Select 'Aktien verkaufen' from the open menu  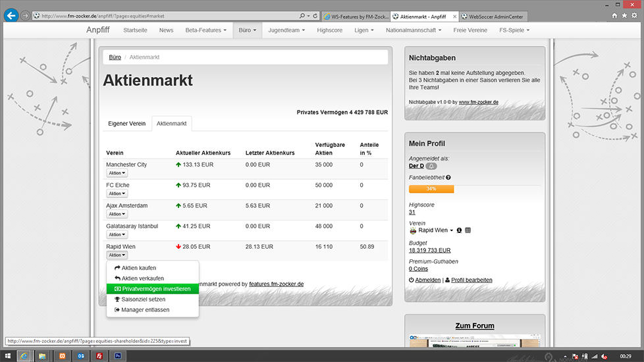click(142, 278)
